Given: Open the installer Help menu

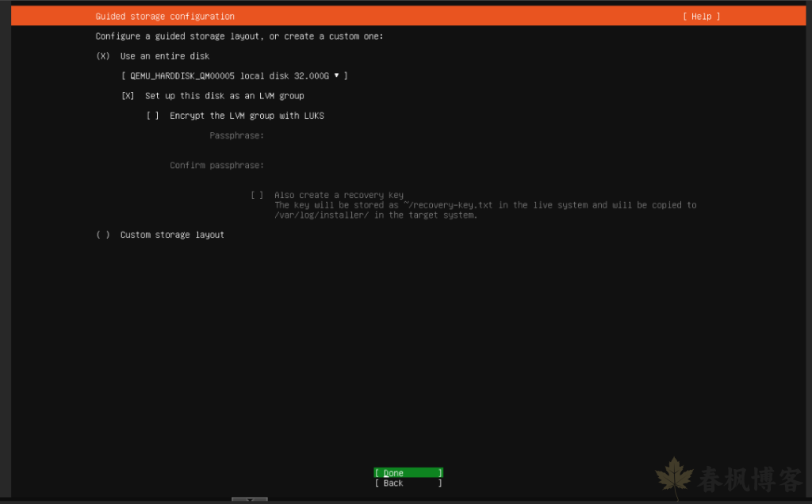Looking at the screenshot, I should pos(701,16).
